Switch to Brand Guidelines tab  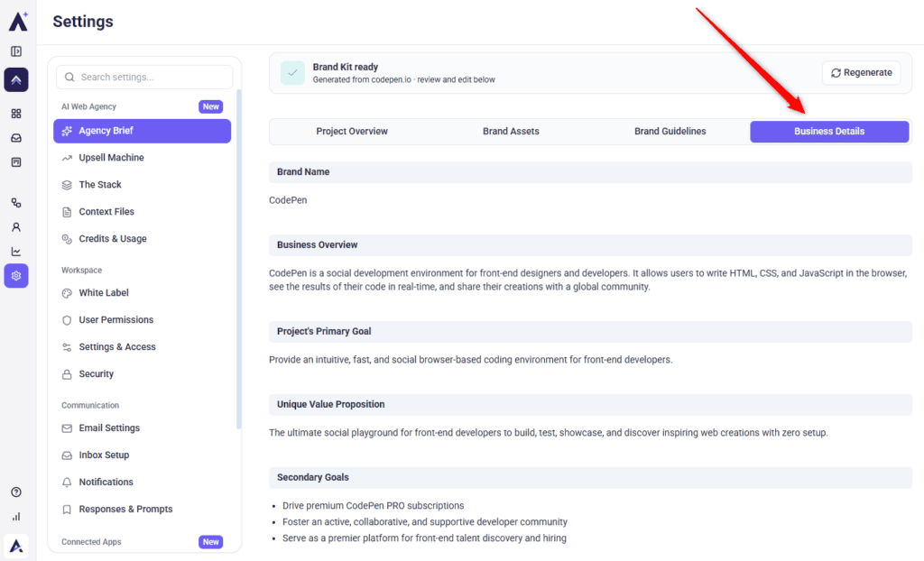click(x=670, y=132)
